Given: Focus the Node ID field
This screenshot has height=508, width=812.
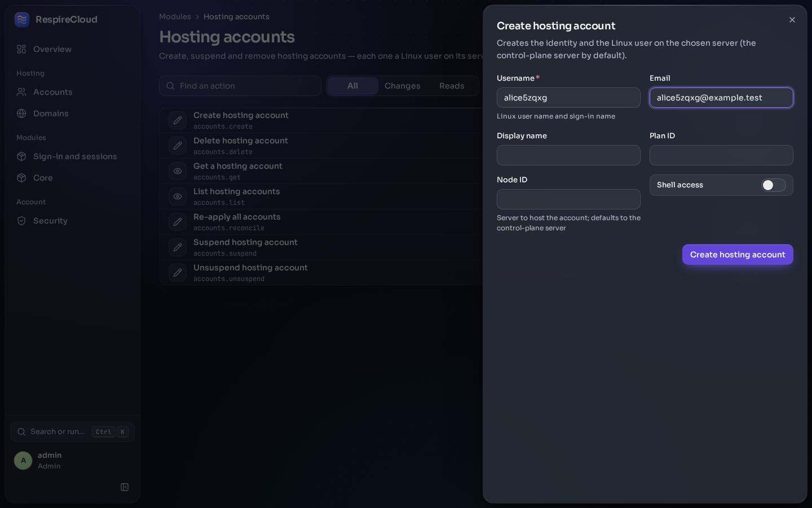Looking at the screenshot, I should (568, 199).
